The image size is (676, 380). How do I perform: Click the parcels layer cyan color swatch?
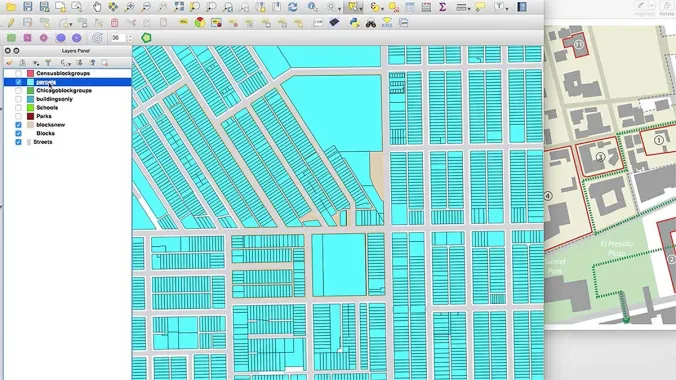pos(30,82)
